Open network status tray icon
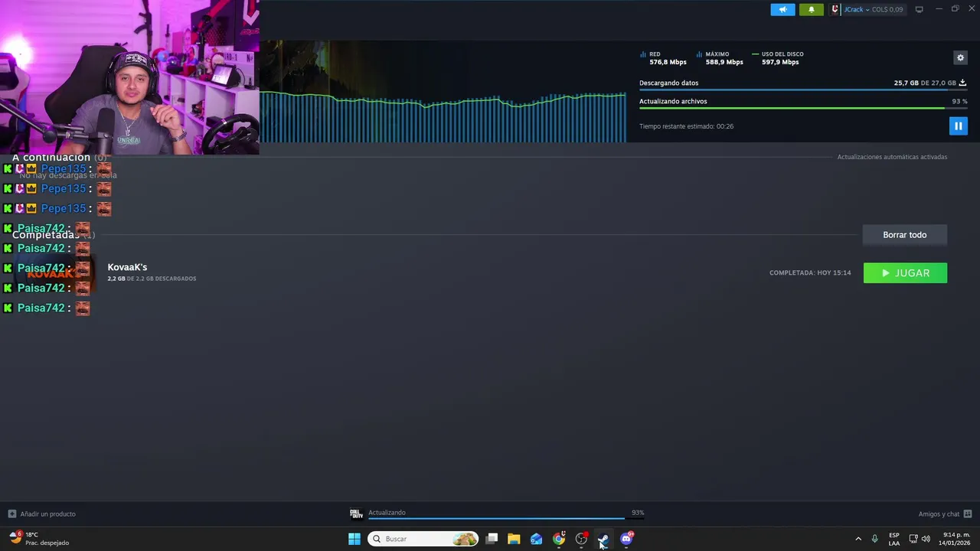 [913, 539]
